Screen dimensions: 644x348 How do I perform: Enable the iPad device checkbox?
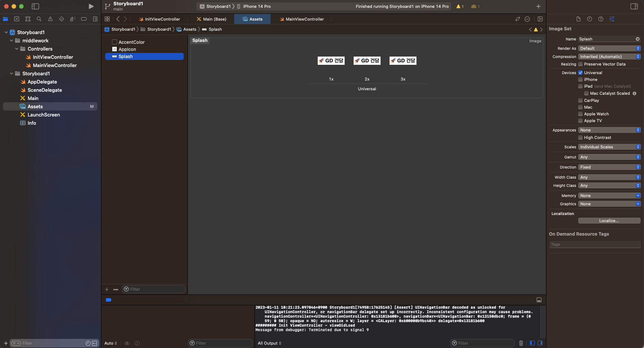580,86
